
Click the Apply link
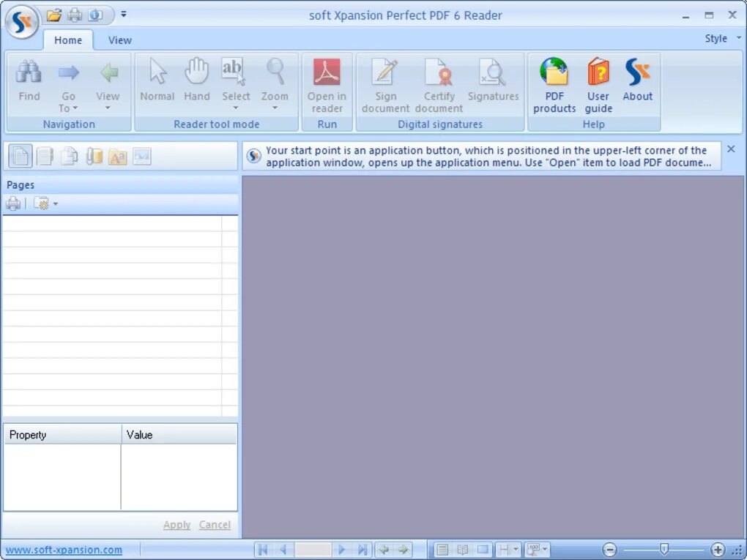pyautogui.click(x=176, y=524)
